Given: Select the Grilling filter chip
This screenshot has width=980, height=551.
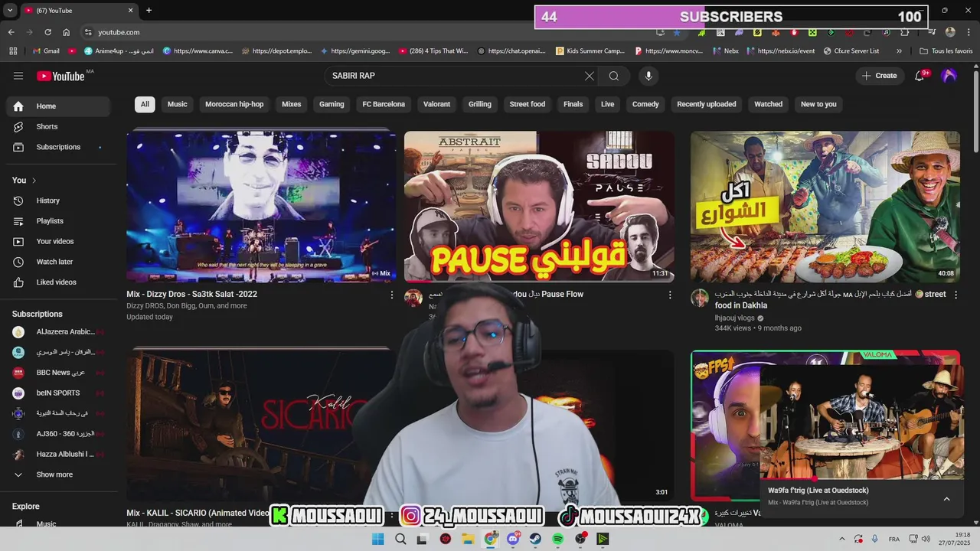Looking at the screenshot, I should 480,104.
